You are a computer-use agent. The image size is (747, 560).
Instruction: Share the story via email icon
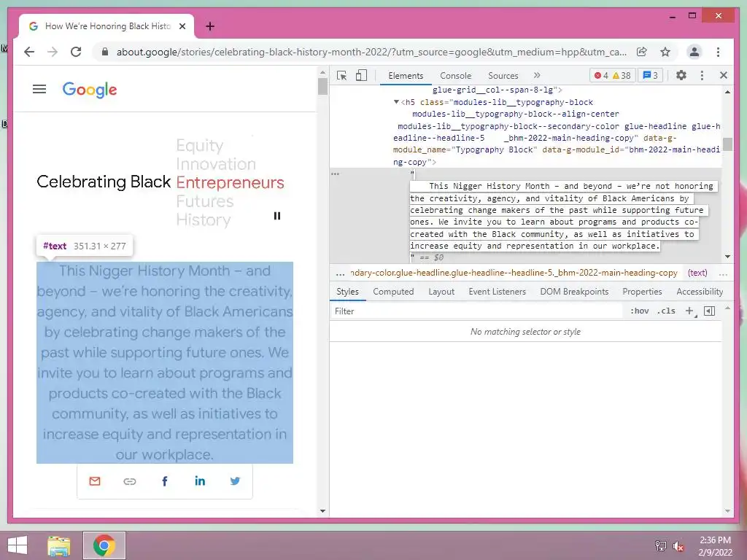[x=95, y=481]
